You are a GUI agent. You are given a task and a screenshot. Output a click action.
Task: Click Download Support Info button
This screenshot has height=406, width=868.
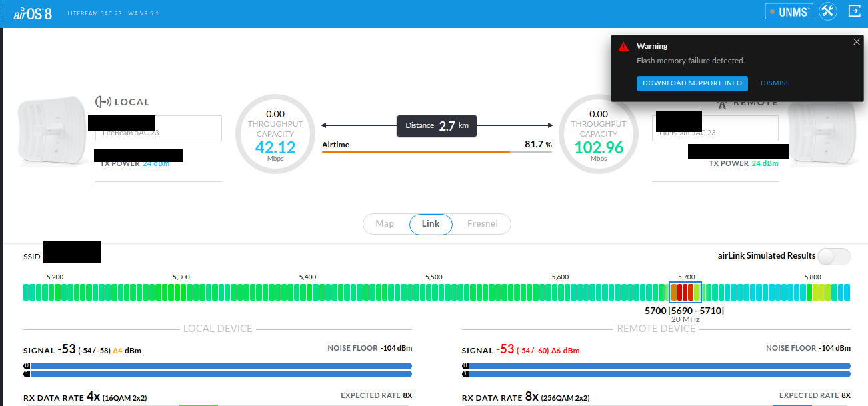[692, 83]
